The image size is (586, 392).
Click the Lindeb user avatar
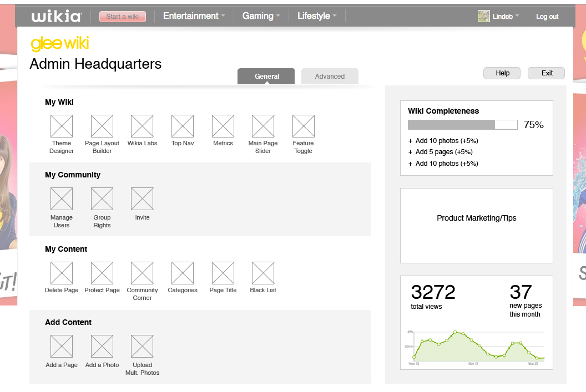tap(483, 16)
